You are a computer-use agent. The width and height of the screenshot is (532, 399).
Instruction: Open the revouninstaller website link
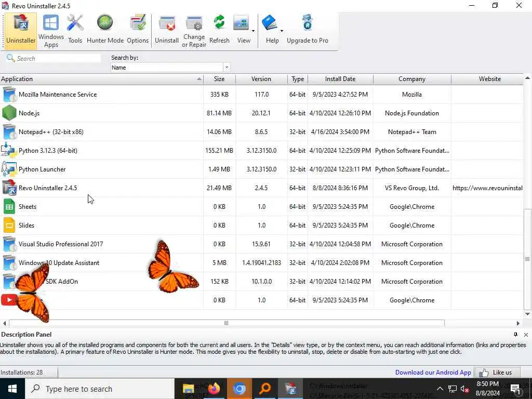tap(487, 188)
